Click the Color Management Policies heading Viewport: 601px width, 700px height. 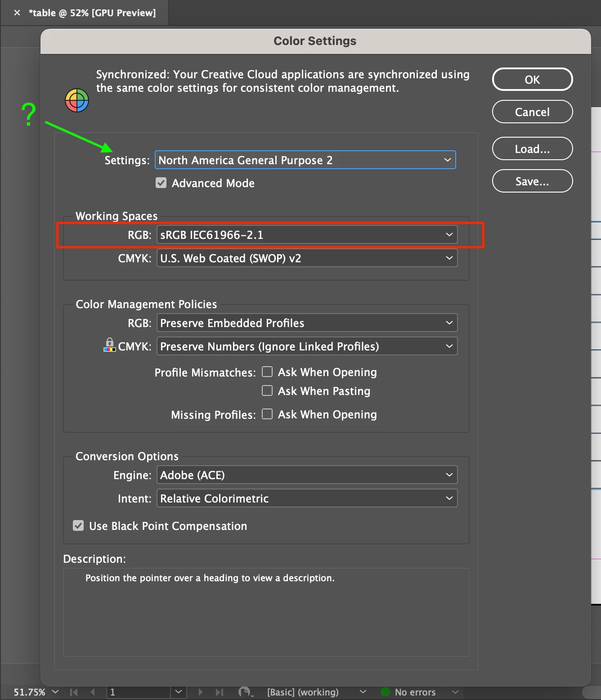tap(146, 304)
